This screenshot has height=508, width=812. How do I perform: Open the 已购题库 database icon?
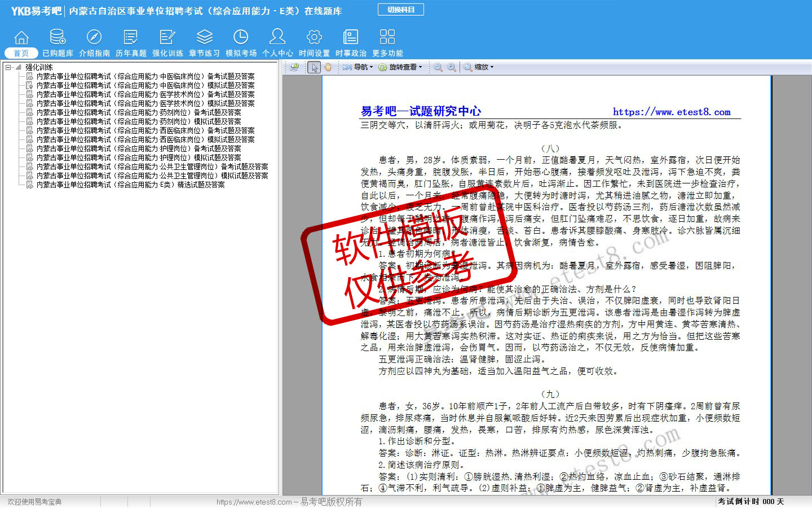click(x=58, y=38)
